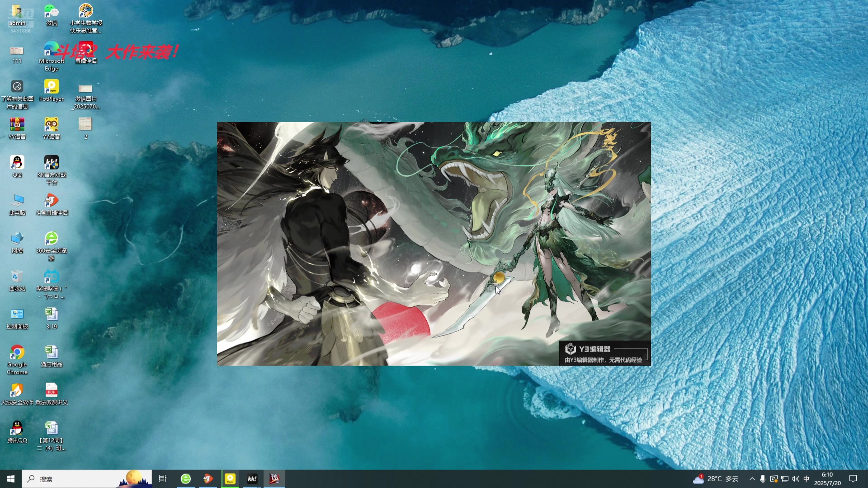Open the admin user folder icon
Screen dimensions: 868x488
point(17,15)
